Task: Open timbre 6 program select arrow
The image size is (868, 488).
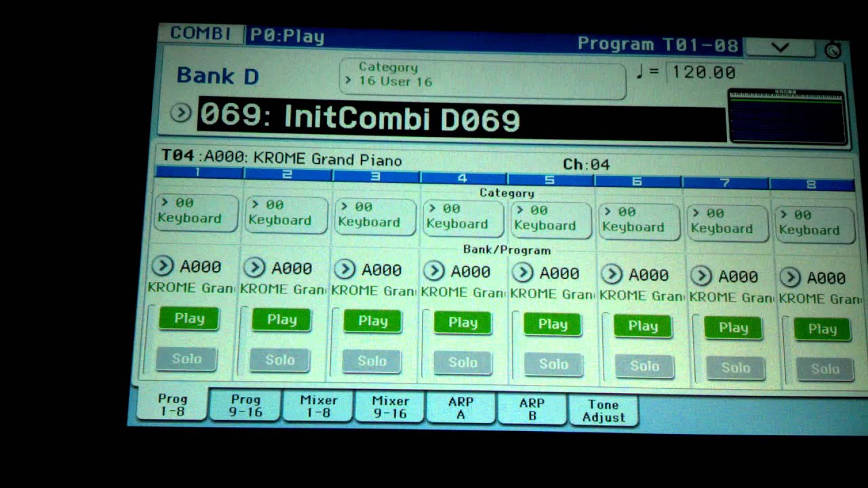Action: [x=612, y=274]
